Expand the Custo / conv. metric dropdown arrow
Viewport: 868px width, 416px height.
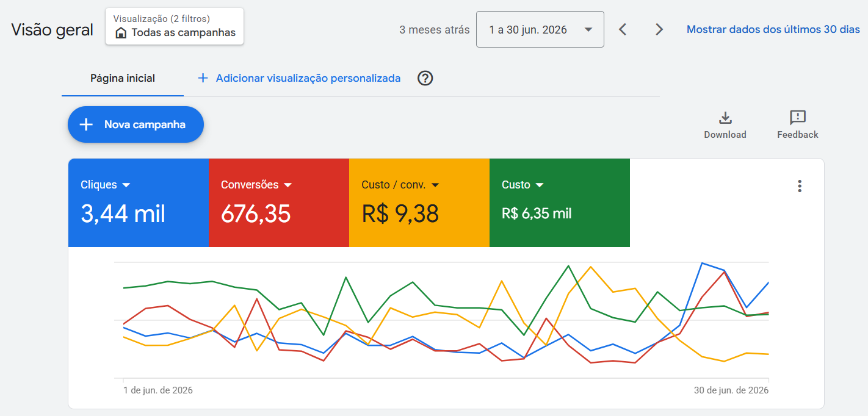[435, 185]
